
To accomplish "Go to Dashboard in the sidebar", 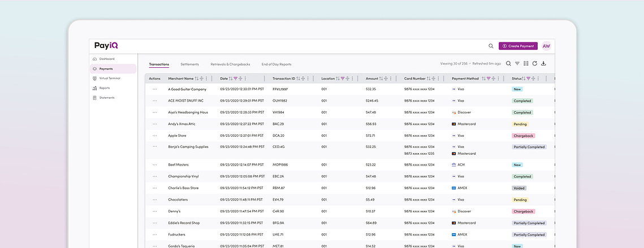I will (x=107, y=59).
